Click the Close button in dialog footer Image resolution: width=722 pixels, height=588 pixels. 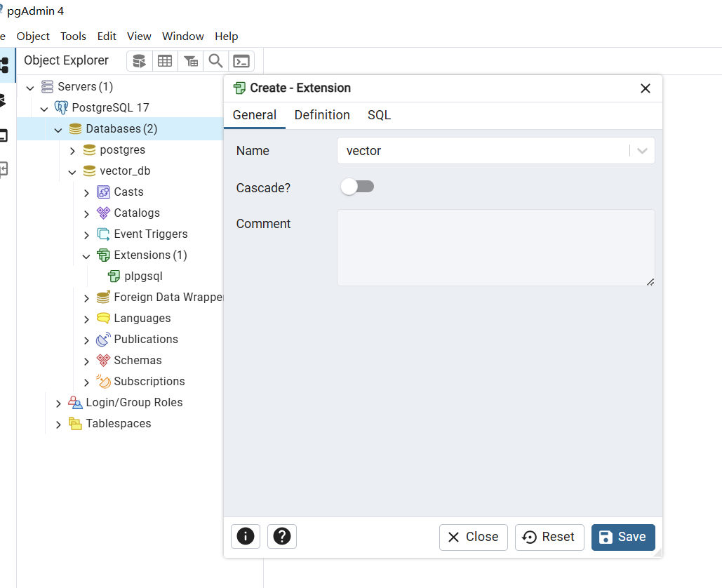click(474, 537)
